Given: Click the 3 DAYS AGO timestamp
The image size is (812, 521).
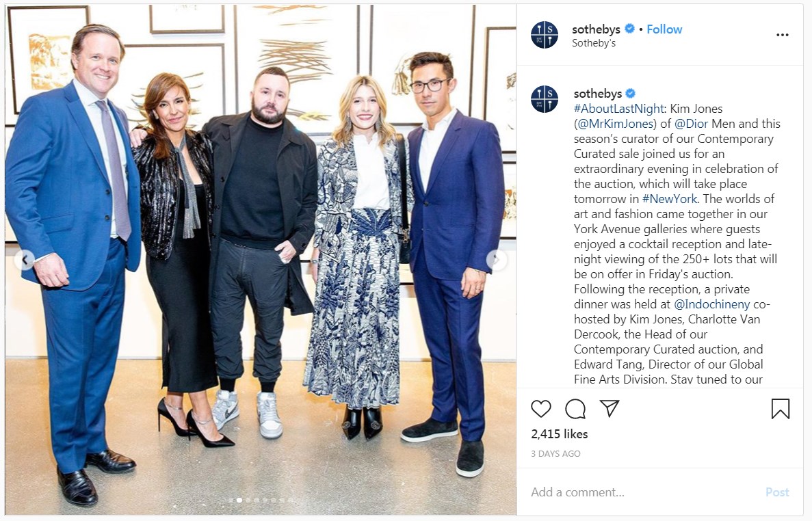Looking at the screenshot, I should coord(555,454).
